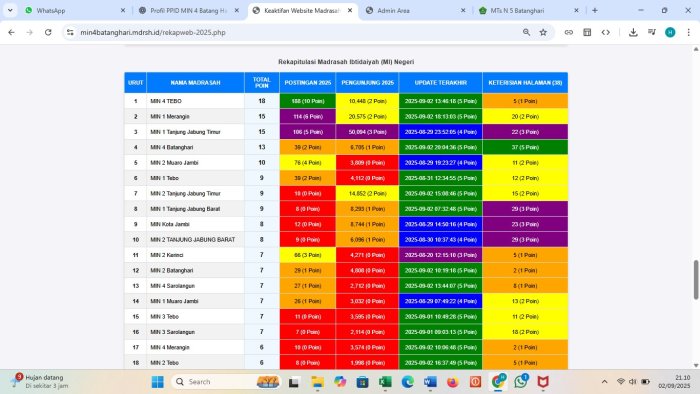Open the clock and date flyout

pyautogui.click(x=674, y=382)
